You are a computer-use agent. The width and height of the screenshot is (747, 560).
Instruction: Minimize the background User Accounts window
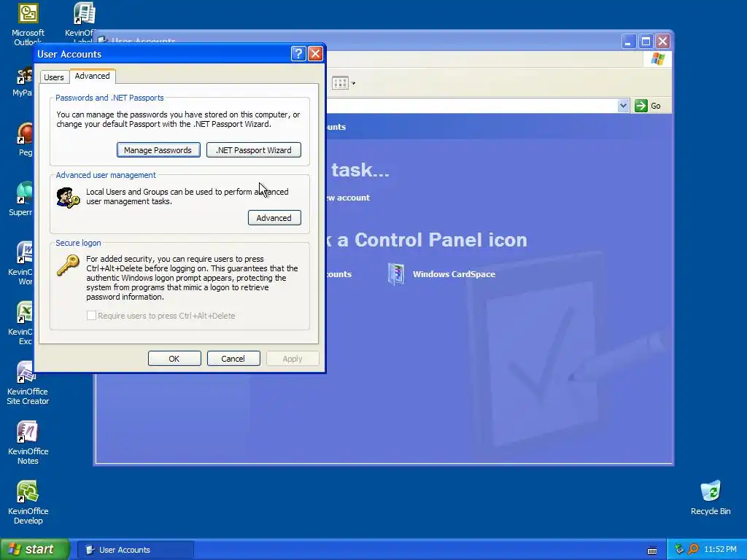[628, 42]
